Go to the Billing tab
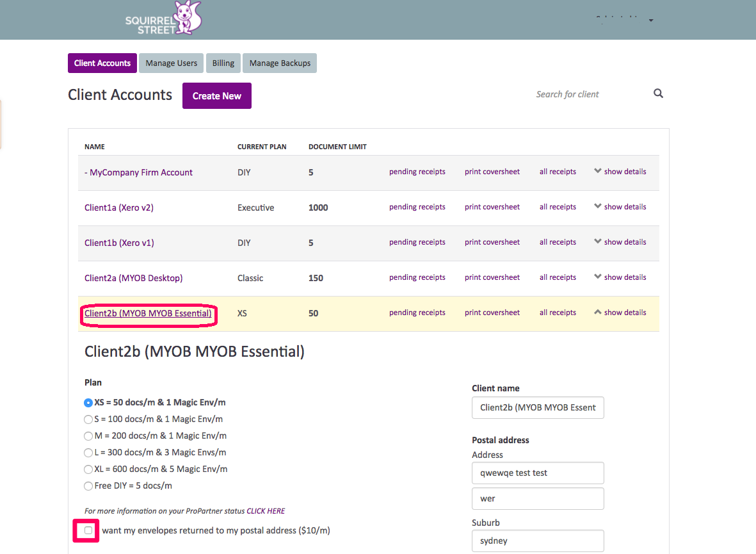 (223, 63)
